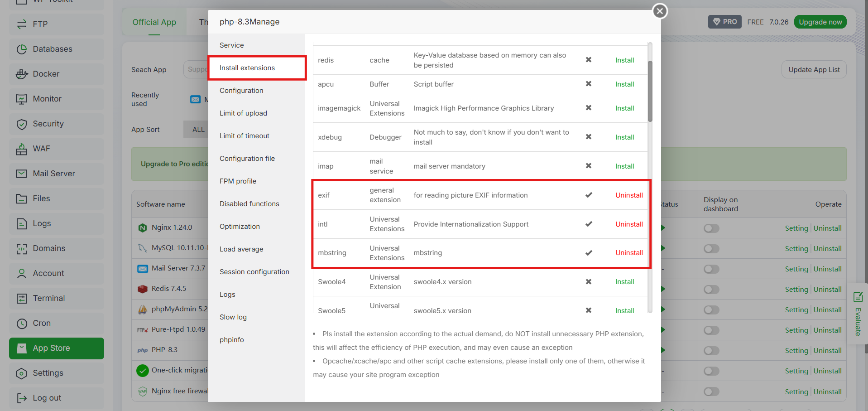Click the Nginx 1.24.0 logo icon

click(x=143, y=227)
